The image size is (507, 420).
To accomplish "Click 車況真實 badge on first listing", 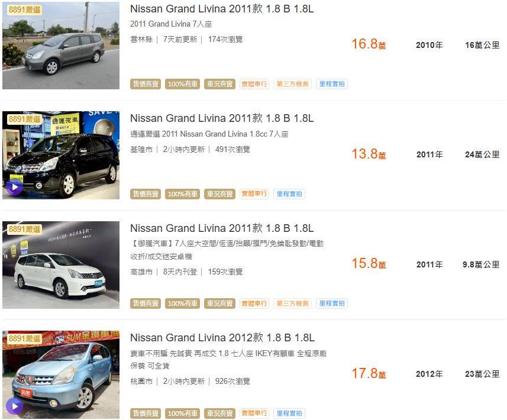I will (x=219, y=84).
